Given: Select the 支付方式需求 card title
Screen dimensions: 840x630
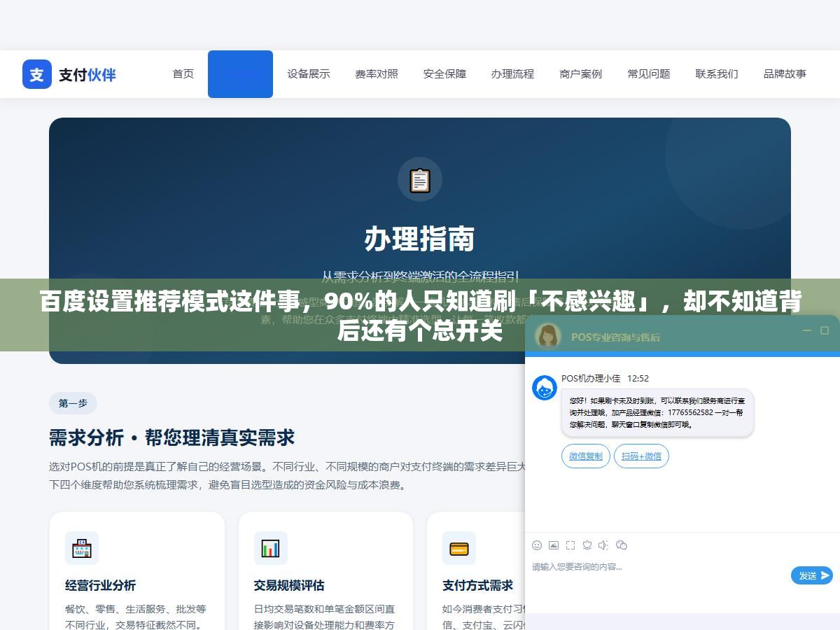Looking at the screenshot, I should tap(477, 585).
